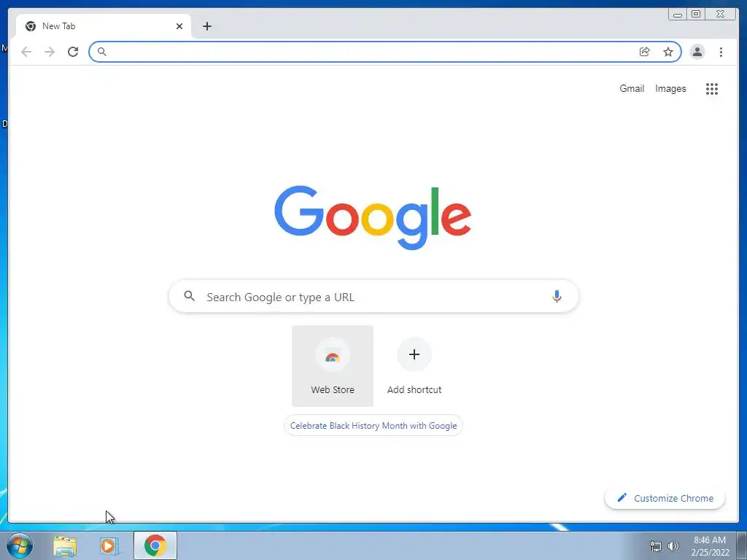This screenshot has height=560, width=747.
Task: Click the search icon in the address bar
Action: [x=102, y=52]
